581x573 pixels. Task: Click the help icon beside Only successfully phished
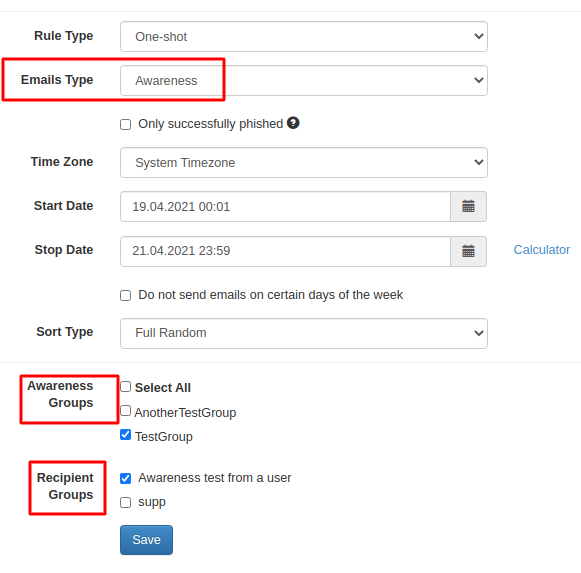point(293,123)
